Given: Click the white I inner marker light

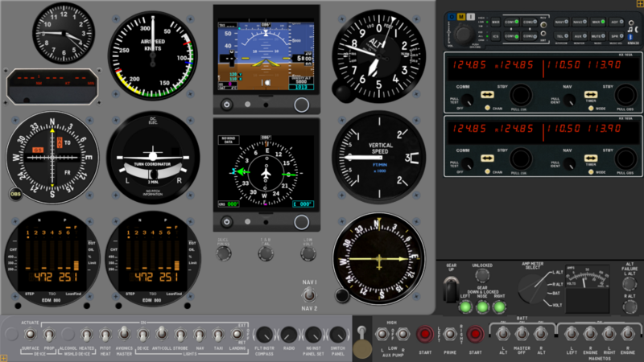Looking at the screenshot, I should coord(471,17).
